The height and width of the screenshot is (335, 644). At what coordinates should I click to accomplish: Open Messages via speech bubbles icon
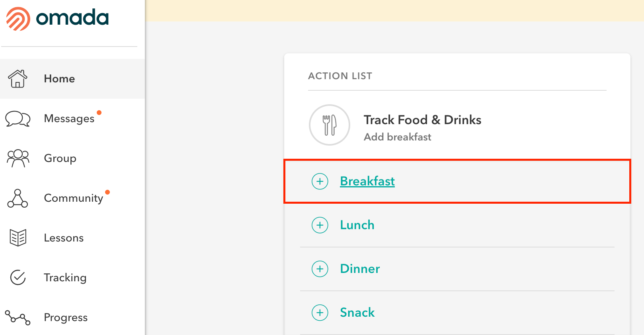tap(18, 119)
